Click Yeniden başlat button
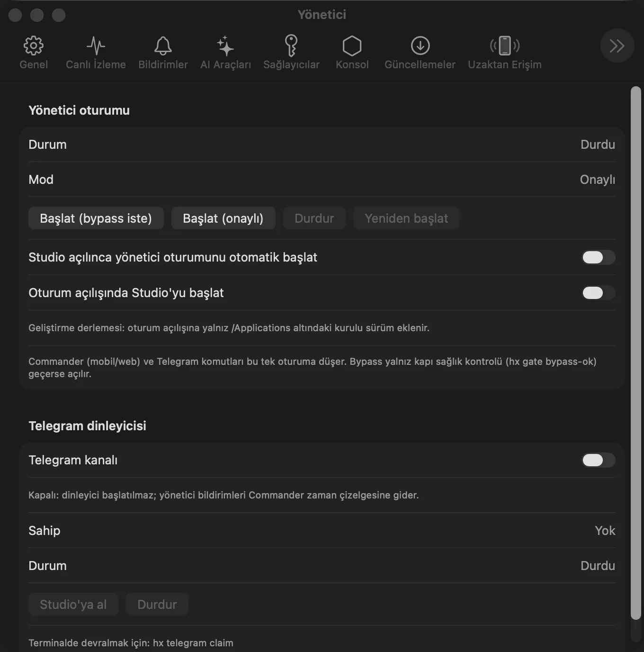The height and width of the screenshot is (652, 644). pyautogui.click(x=406, y=218)
